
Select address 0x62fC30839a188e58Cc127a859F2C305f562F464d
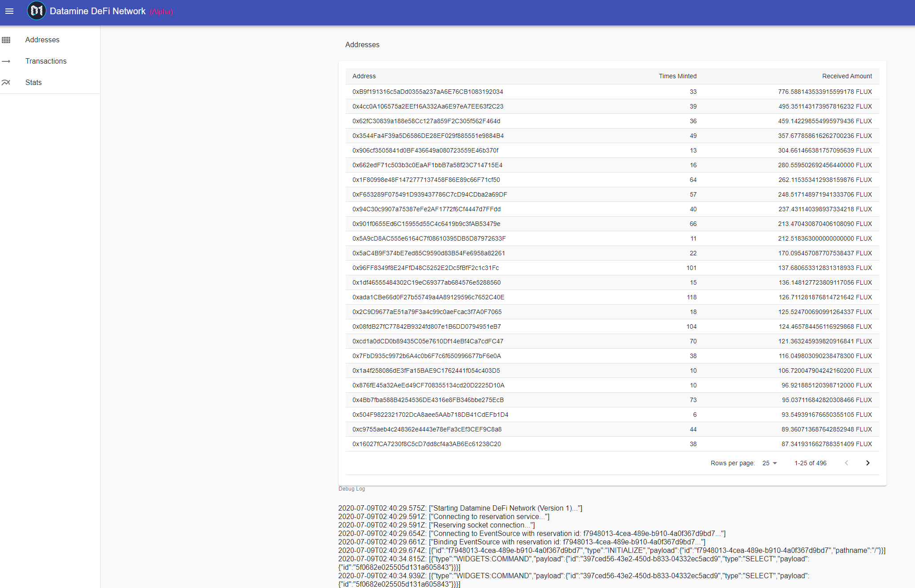click(426, 121)
